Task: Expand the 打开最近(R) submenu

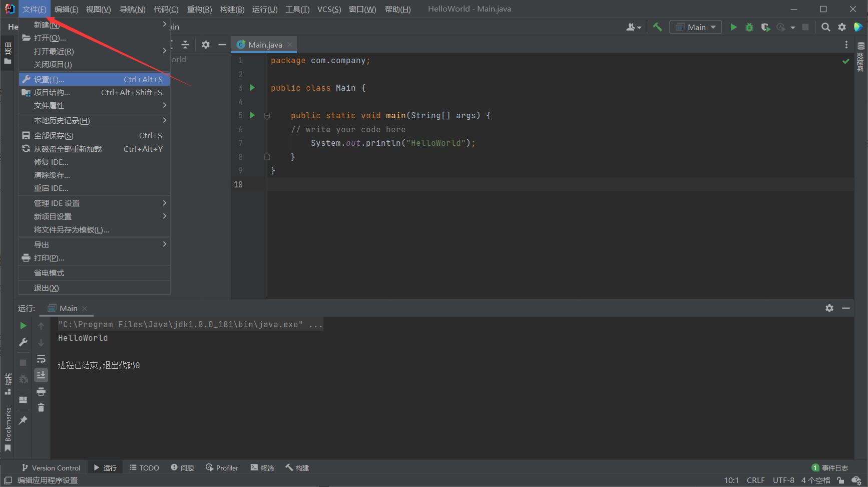Action: click(95, 51)
